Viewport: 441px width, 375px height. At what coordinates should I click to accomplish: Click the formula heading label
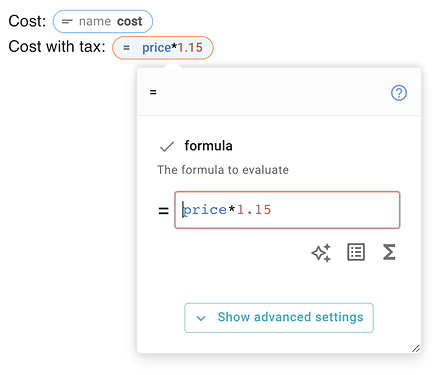pyautogui.click(x=208, y=146)
